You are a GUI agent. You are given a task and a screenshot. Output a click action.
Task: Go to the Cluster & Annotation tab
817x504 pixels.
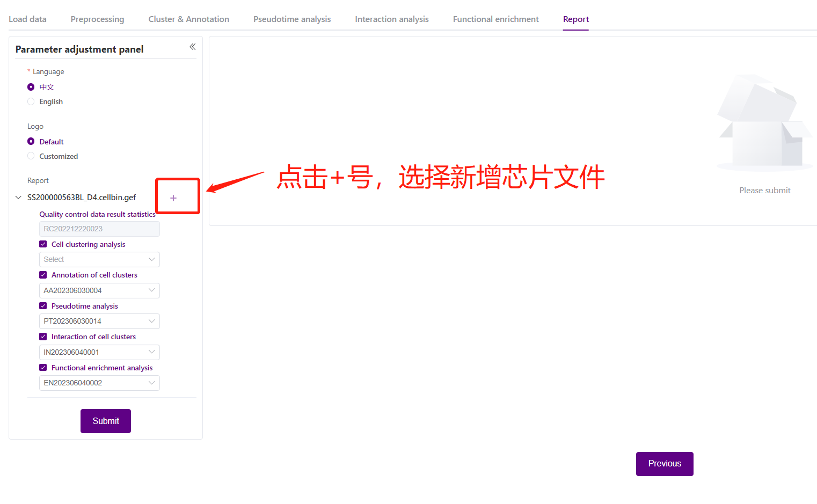click(188, 19)
